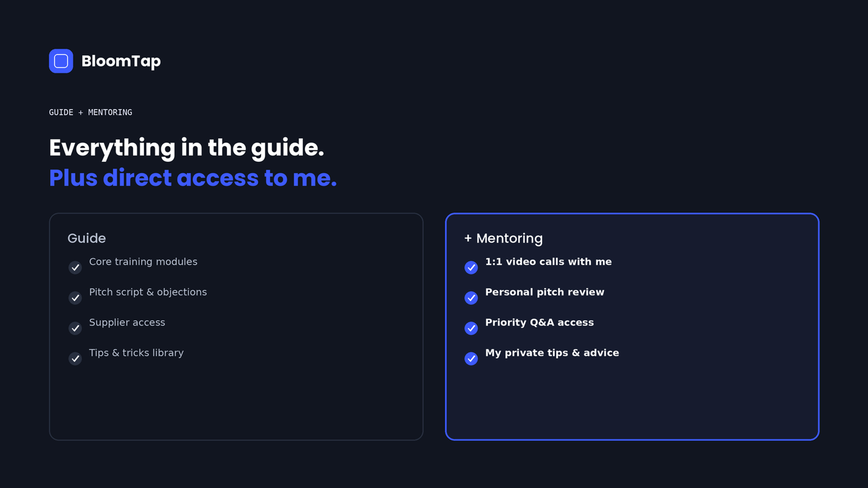Viewport: 868px width, 488px height.
Task: Click the Core training modules text
Action: coord(143,262)
